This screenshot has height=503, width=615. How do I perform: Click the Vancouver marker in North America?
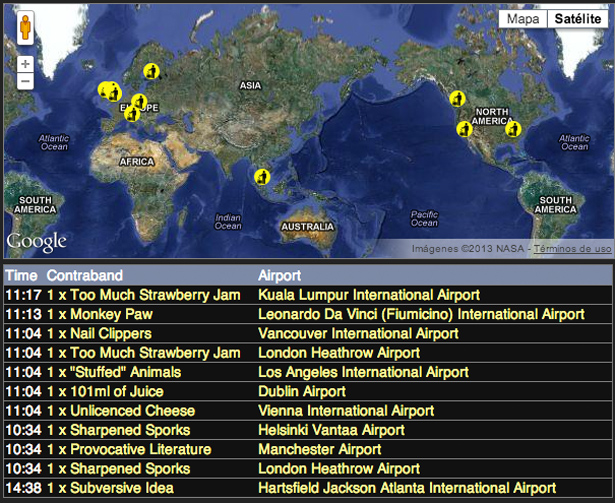pos(457,98)
